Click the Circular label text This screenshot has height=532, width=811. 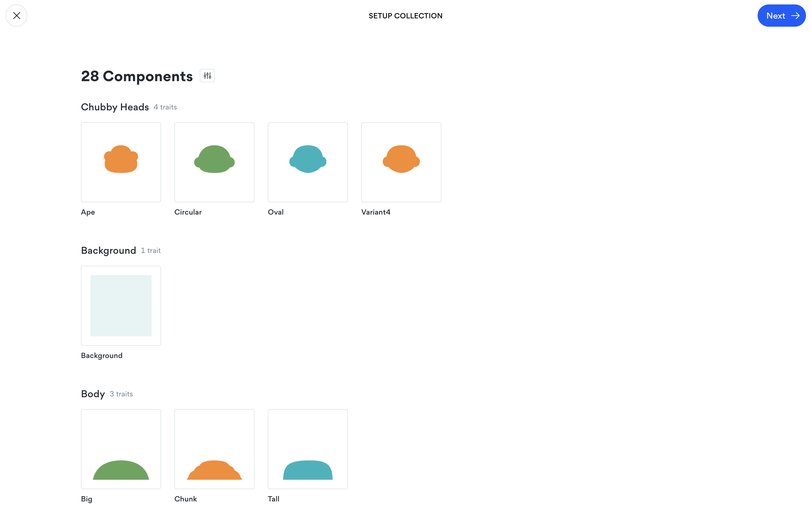[x=188, y=212]
